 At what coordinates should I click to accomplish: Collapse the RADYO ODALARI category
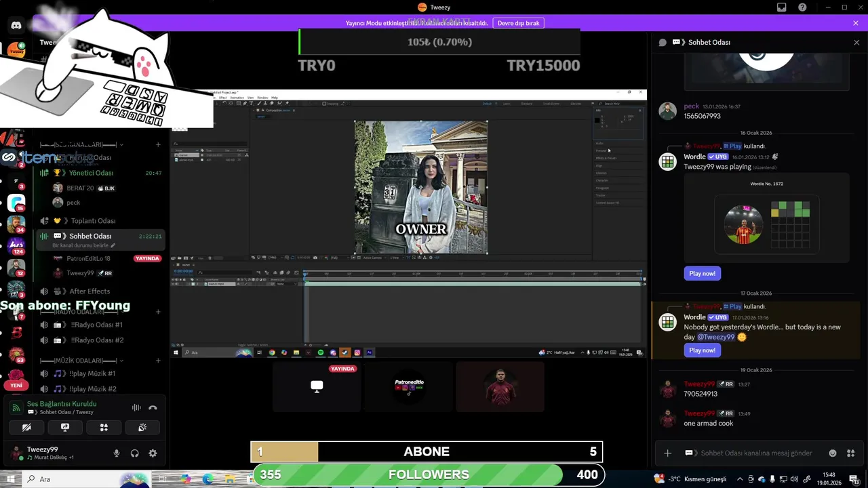pos(81,312)
